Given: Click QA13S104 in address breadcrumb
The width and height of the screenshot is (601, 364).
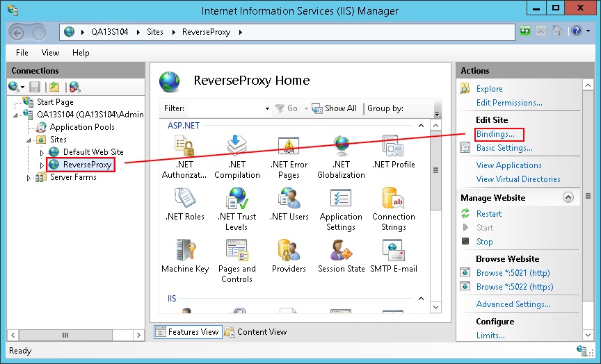Looking at the screenshot, I should tap(110, 32).
